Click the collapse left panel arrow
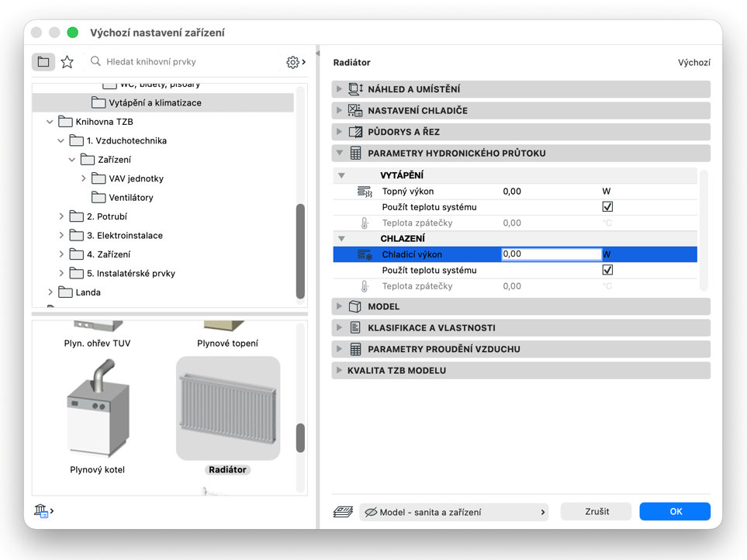 pos(318,54)
